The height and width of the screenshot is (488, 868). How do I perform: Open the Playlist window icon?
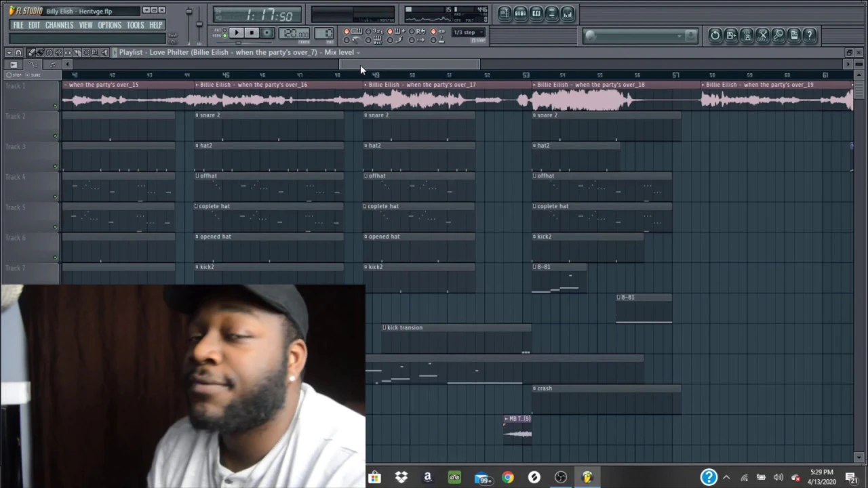[x=504, y=13]
